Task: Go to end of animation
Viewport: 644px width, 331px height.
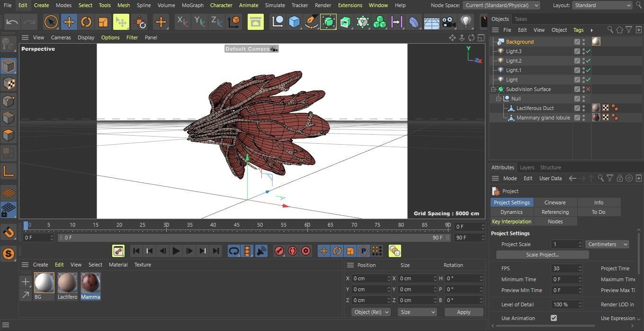Action: pos(216,251)
